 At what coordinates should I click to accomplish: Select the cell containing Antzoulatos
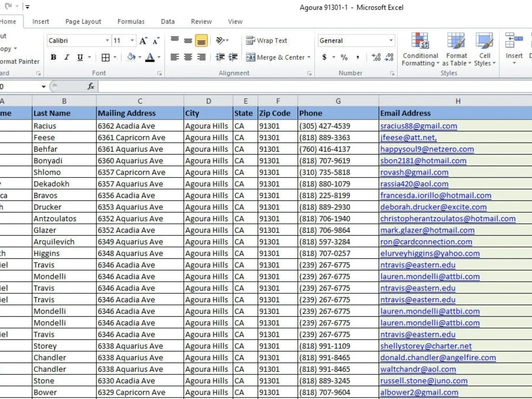tap(64, 219)
